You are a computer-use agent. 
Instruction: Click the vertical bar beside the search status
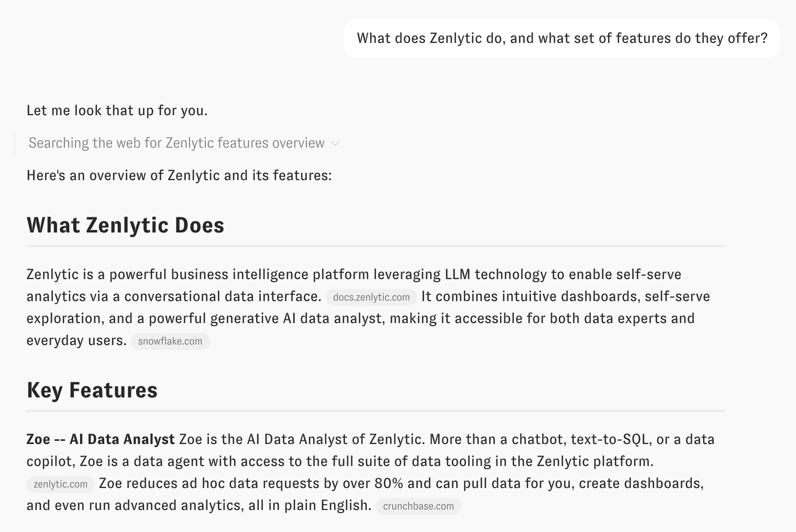coord(15,143)
